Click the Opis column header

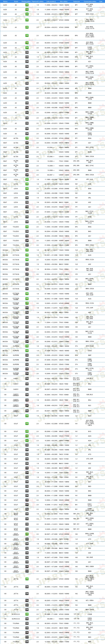pos(101,1)
